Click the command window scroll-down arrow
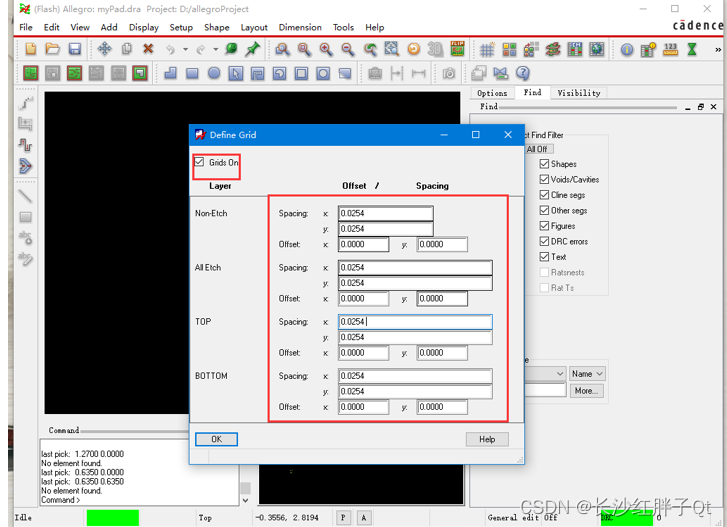The image size is (727, 527). click(246, 500)
